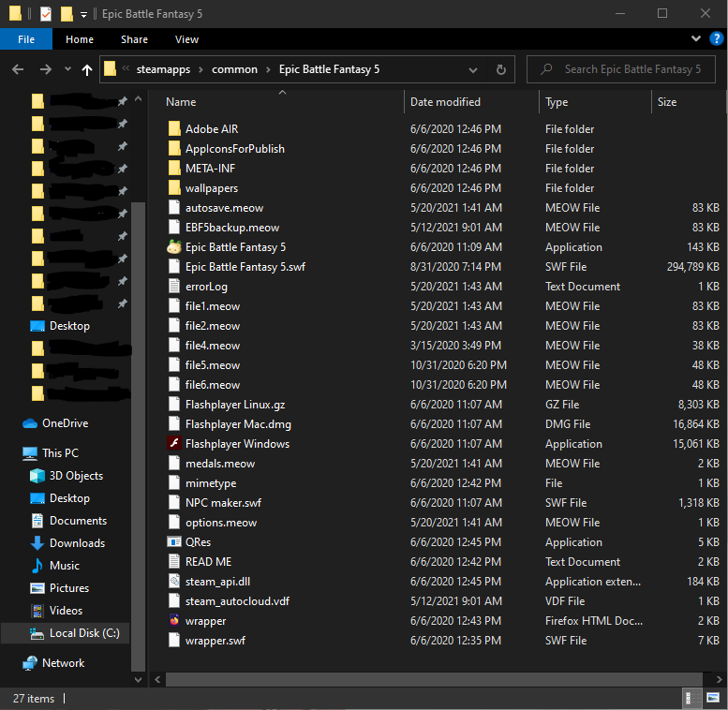Sort by the Date modified column header
728x710 pixels.
click(445, 102)
